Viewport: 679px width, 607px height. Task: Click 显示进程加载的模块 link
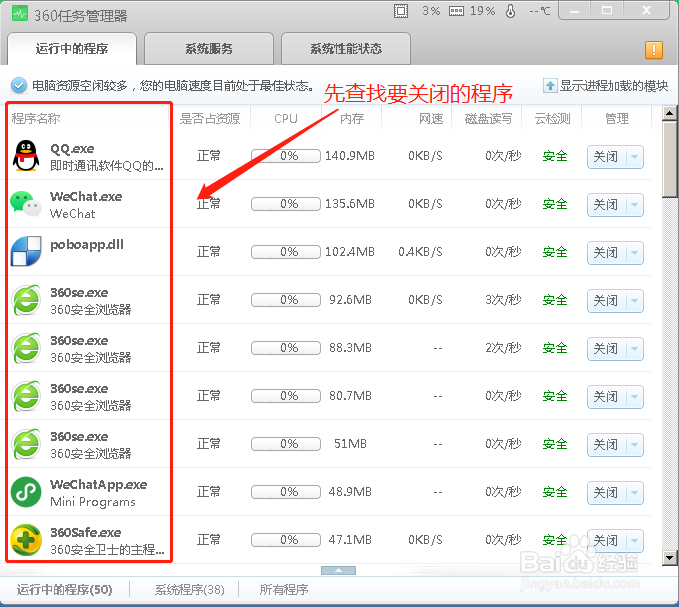pyautogui.click(x=614, y=85)
